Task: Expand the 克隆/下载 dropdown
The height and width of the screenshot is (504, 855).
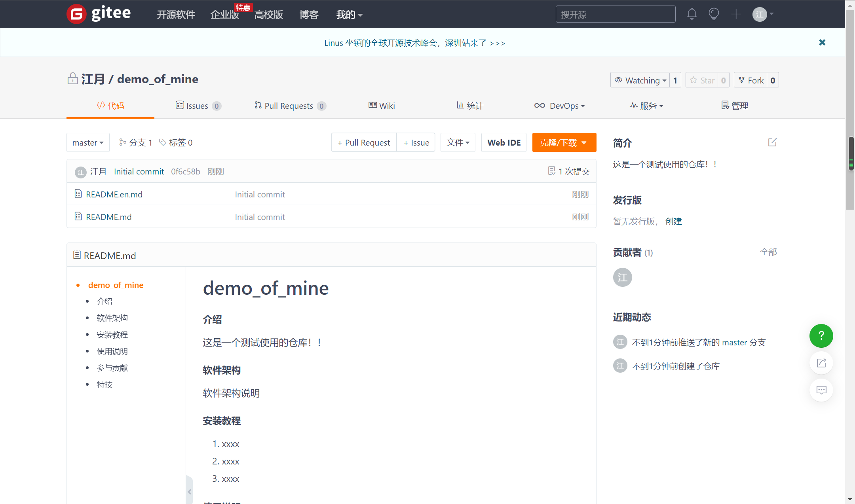Action: (x=564, y=142)
